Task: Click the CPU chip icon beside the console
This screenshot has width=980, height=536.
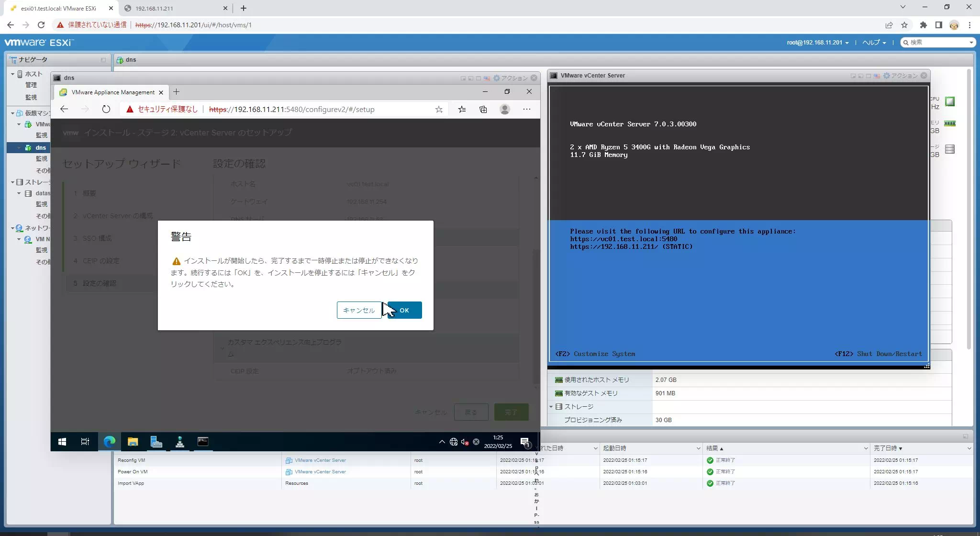Action: point(950,101)
